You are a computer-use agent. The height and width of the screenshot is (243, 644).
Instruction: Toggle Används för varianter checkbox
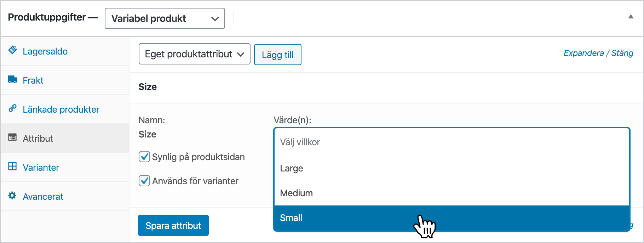144,181
